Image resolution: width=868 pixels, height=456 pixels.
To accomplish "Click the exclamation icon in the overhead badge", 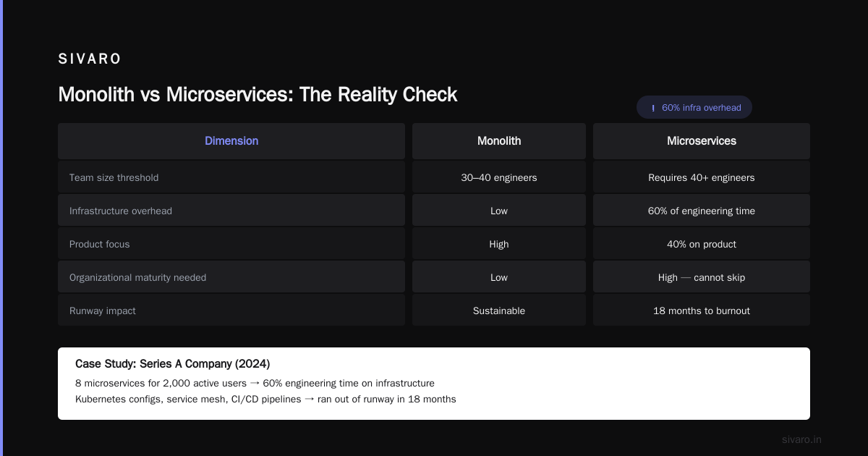I will click(653, 108).
